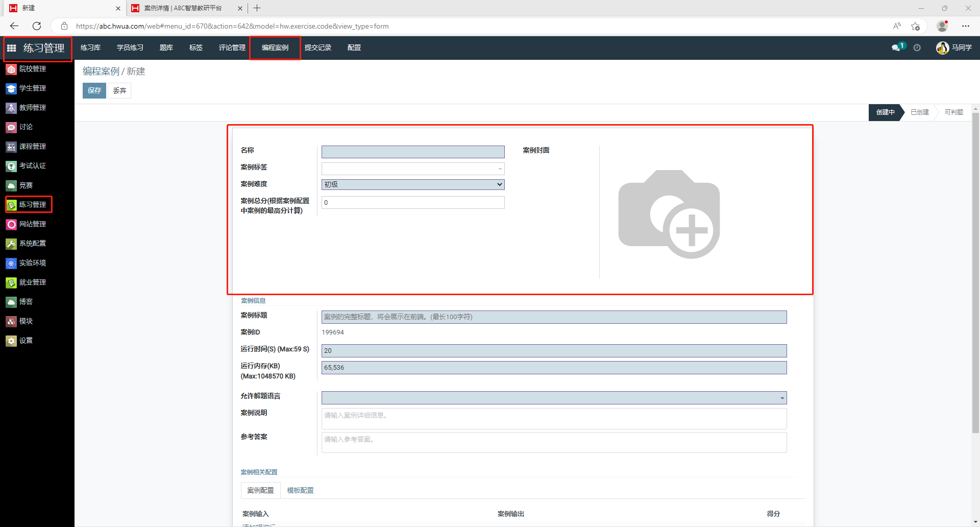Open 编程案例 menu
Viewport: 980px width, 527px height.
pyautogui.click(x=275, y=47)
